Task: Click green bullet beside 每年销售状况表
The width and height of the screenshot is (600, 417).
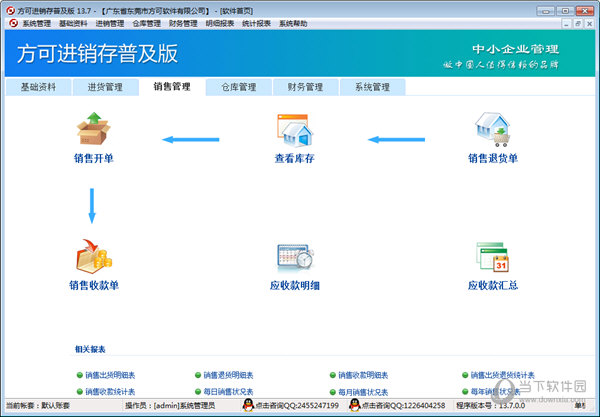Action: tap(465, 391)
